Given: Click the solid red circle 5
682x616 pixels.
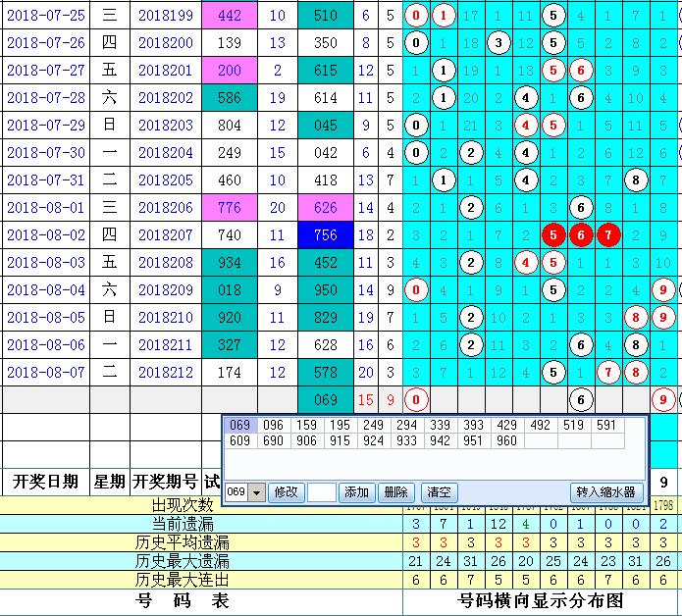Looking at the screenshot, I should coord(554,235).
